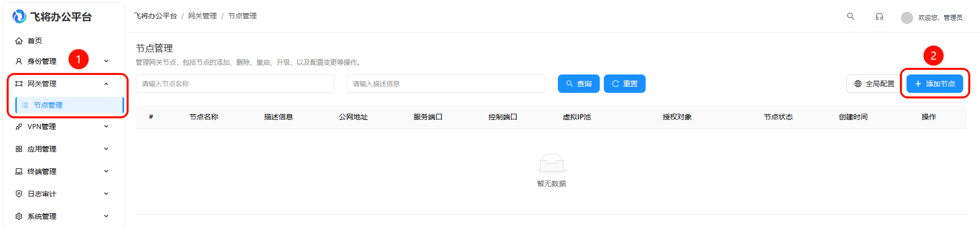Expand the VPN管理 menu chevron
This screenshot has height=227, width=980.
click(x=106, y=127)
